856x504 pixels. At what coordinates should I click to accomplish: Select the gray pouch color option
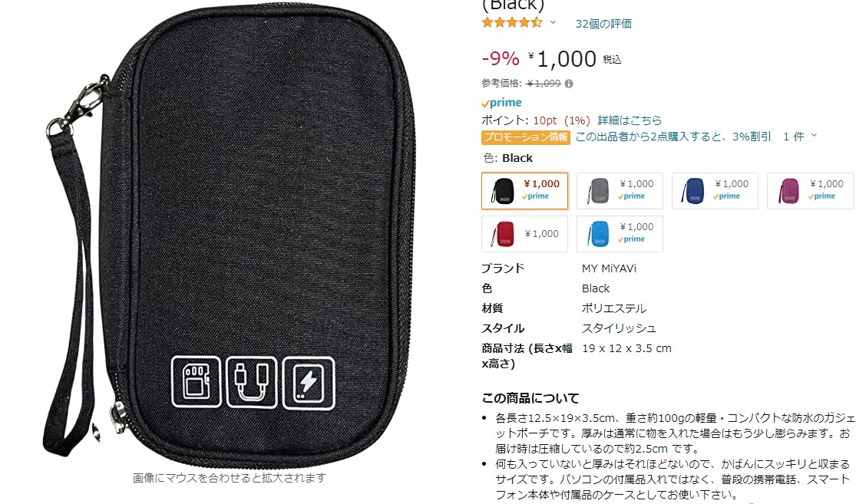(x=620, y=191)
